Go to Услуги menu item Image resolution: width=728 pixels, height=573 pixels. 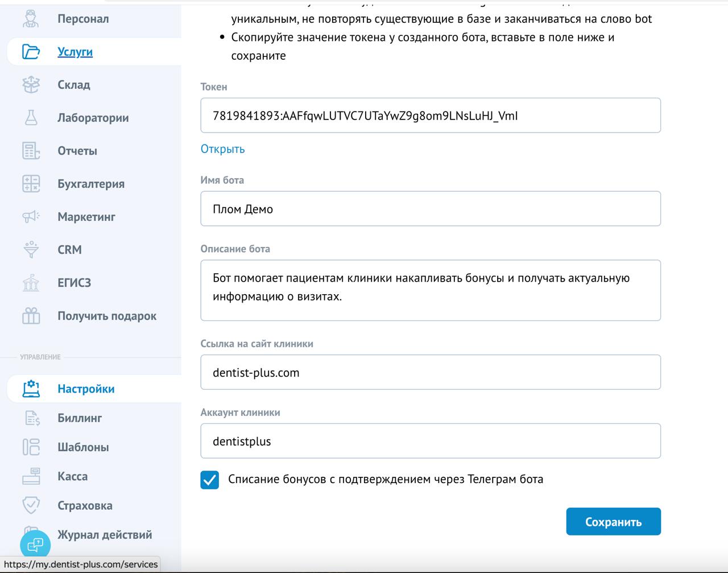point(75,52)
